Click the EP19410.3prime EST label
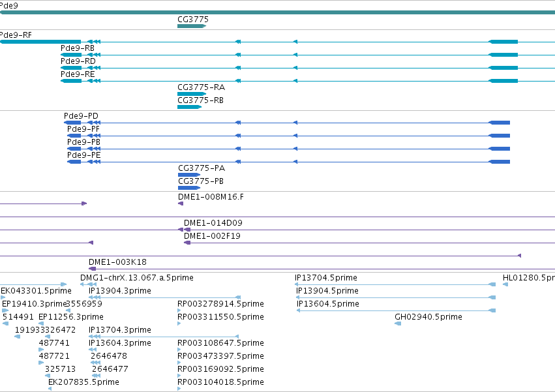Screen dimensions: 555x392 35,304
